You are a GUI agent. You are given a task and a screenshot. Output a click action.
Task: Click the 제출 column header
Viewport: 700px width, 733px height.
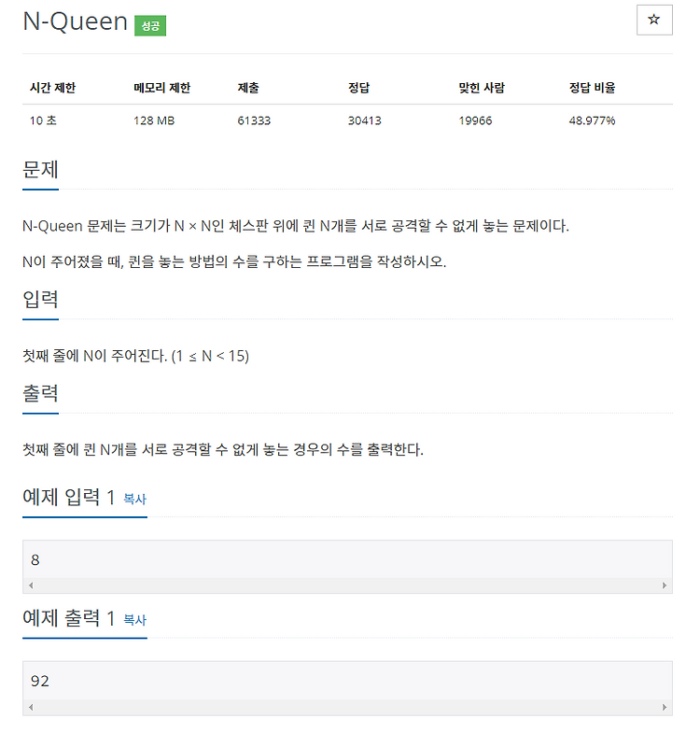tap(248, 88)
